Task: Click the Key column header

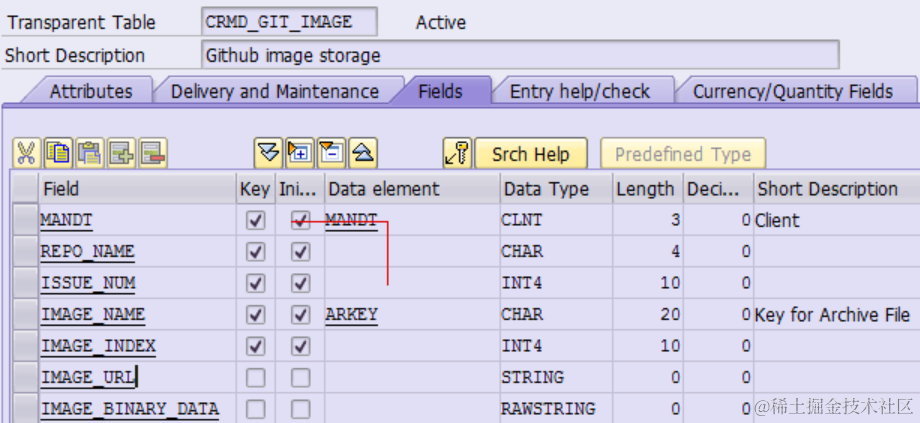Action: click(255, 189)
